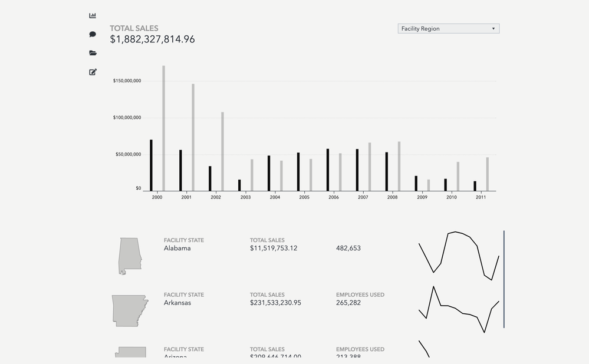Click the black 2006 bar
This screenshot has height=364, width=589.
pyautogui.click(x=328, y=170)
